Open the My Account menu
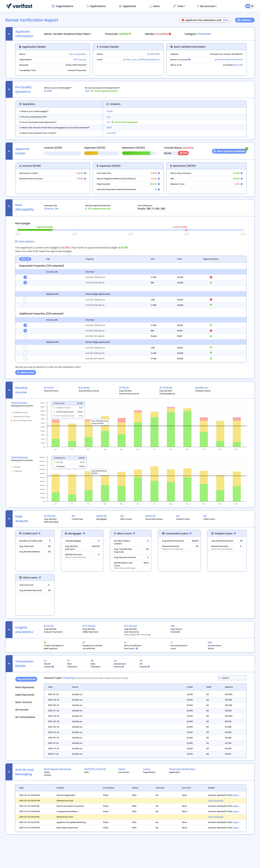 [x=207, y=6]
